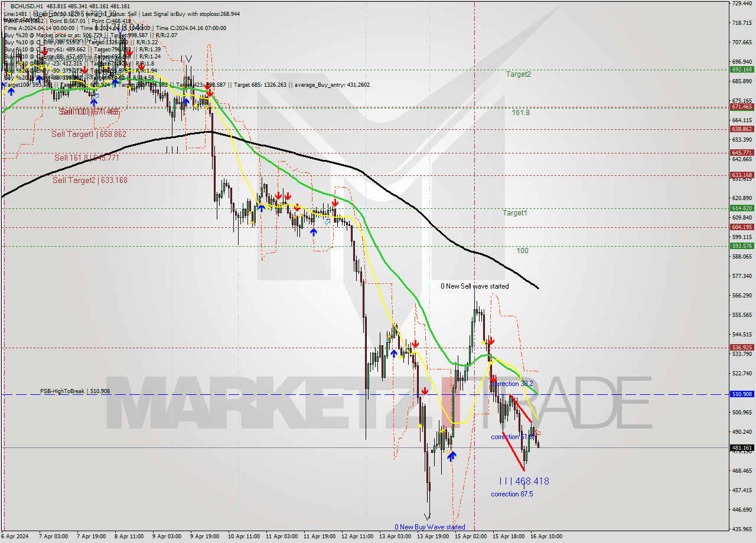756x543 pixels.
Task: Click red 633.168 price tag on axis
Action: (742, 175)
